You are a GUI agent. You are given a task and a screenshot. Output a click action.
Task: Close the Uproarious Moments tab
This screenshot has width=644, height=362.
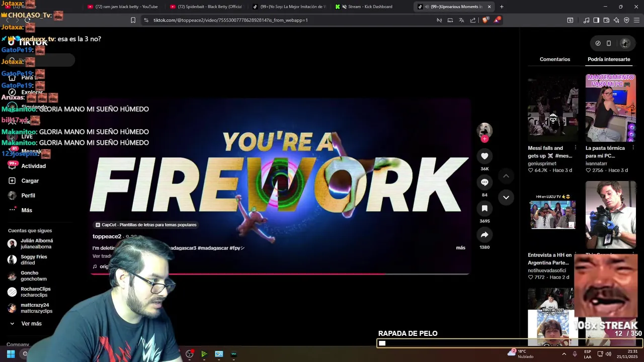pos(489,7)
